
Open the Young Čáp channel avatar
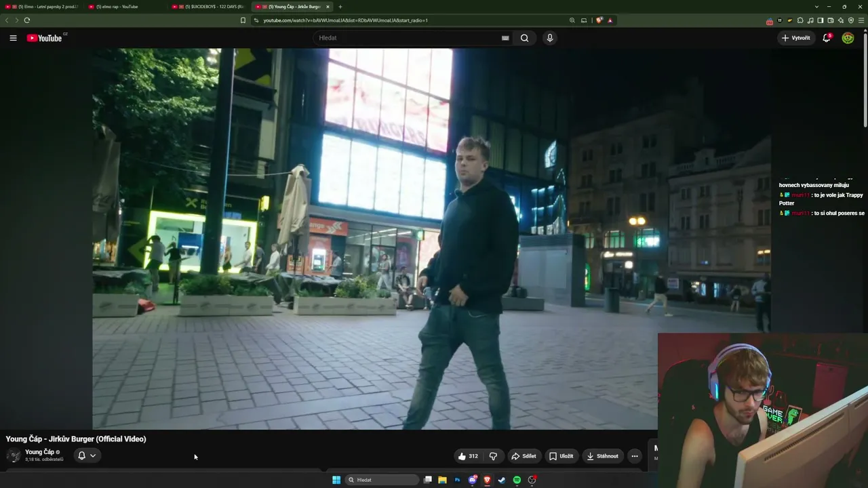(13, 455)
